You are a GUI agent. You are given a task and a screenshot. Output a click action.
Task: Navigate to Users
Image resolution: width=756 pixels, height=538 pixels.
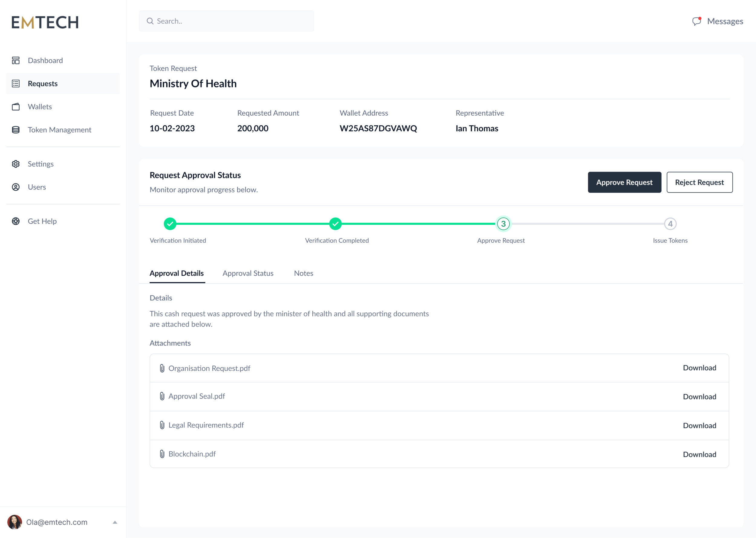(63, 187)
